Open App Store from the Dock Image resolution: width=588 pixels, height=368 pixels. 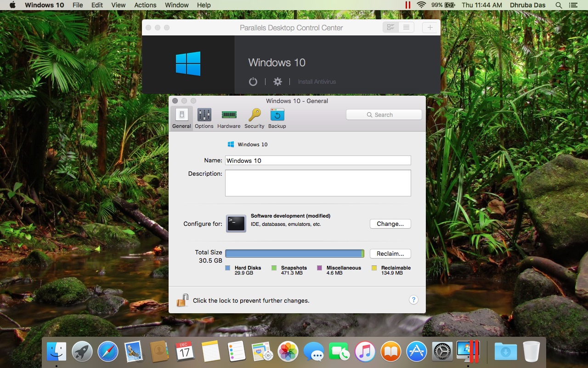pyautogui.click(x=417, y=352)
